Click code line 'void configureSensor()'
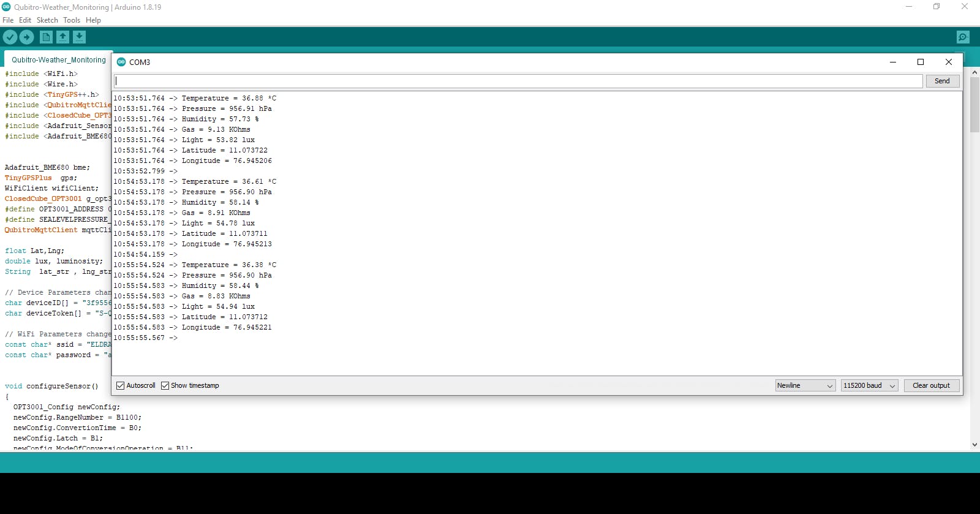Viewport: 980px width, 514px height. click(x=51, y=386)
